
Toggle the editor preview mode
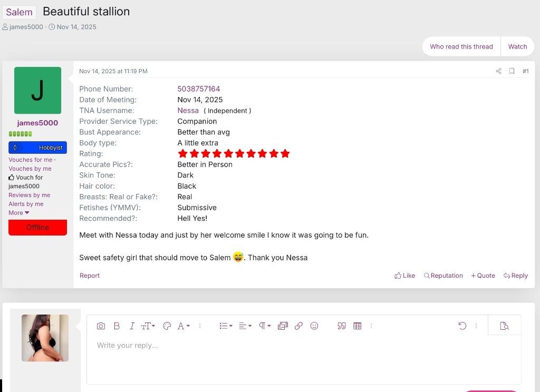click(x=504, y=326)
